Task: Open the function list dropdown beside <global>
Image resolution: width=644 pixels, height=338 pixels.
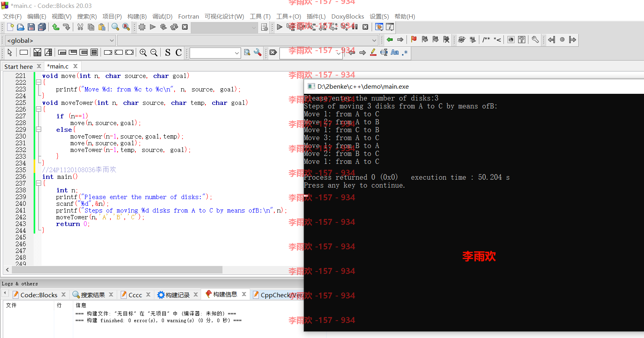Action: 248,40
